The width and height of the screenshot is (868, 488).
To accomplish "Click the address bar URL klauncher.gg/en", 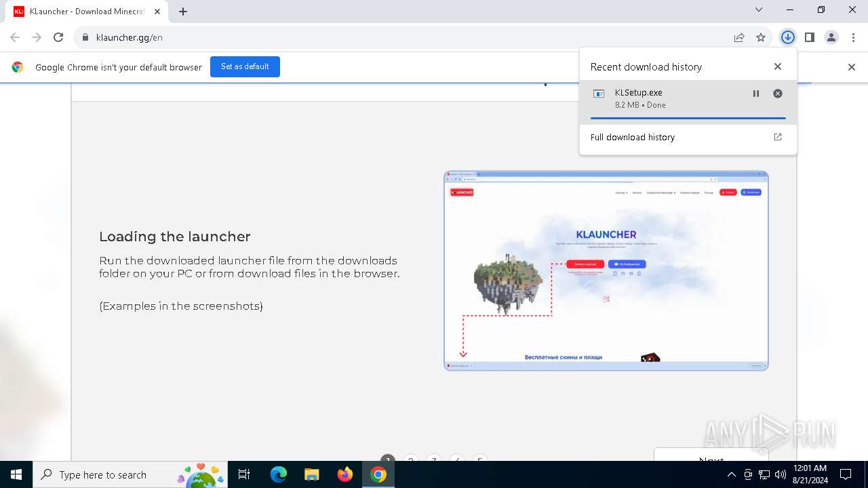I will coord(130,37).
